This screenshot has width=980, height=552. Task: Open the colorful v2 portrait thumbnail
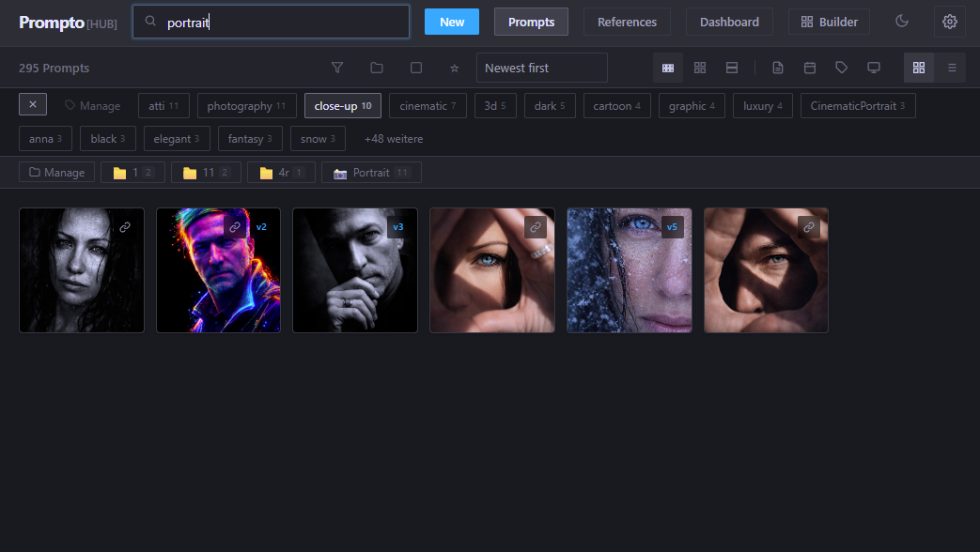(x=218, y=270)
